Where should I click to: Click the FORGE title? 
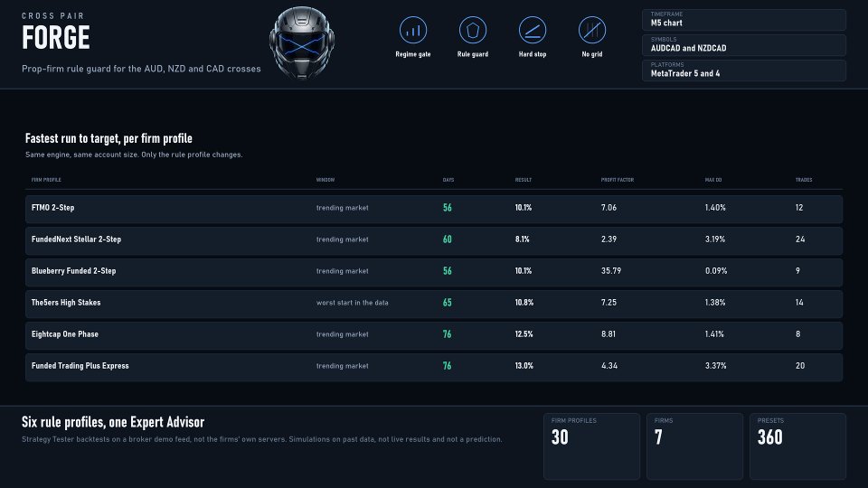pyautogui.click(x=55, y=38)
